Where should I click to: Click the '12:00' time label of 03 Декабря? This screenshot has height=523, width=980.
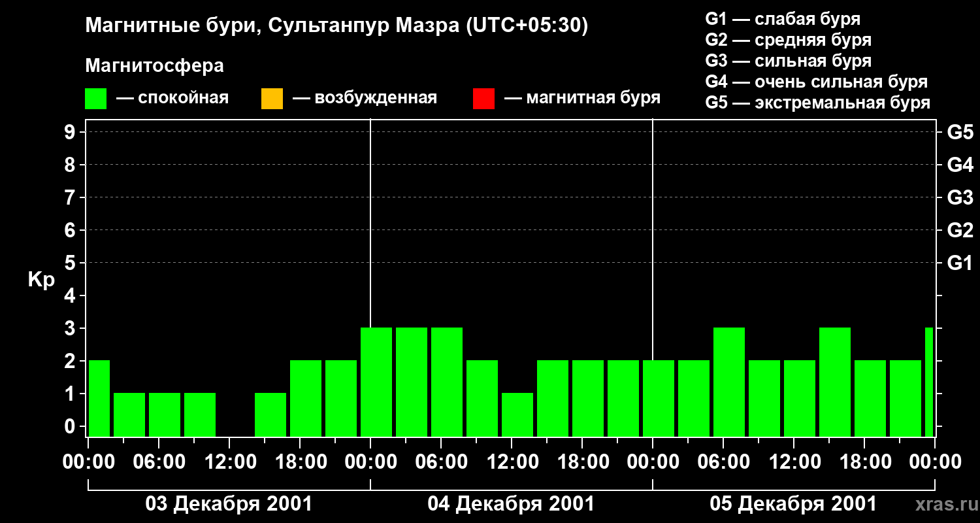tap(229, 462)
